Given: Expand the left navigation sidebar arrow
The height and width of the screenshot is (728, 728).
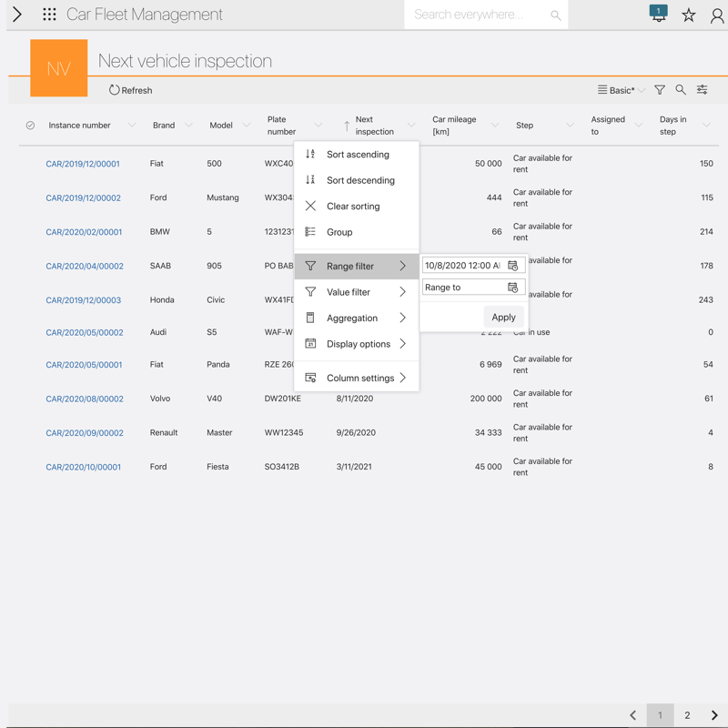Looking at the screenshot, I should (x=17, y=15).
